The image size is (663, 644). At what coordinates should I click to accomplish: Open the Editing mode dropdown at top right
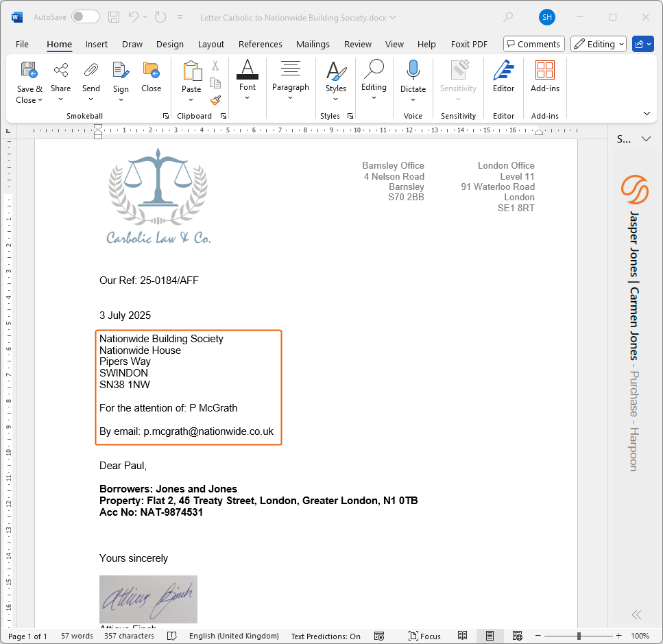pos(599,44)
